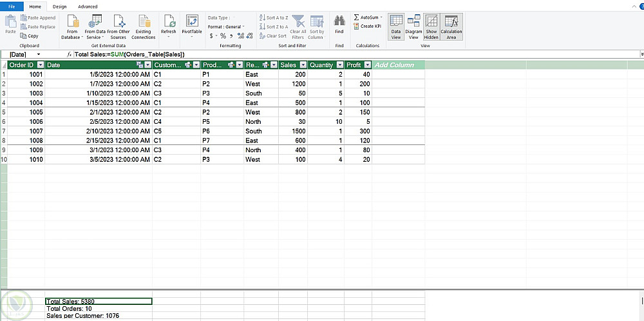Decrease decimal places
This screenshot has width=644, height=321.
click(x=249, y=35)
